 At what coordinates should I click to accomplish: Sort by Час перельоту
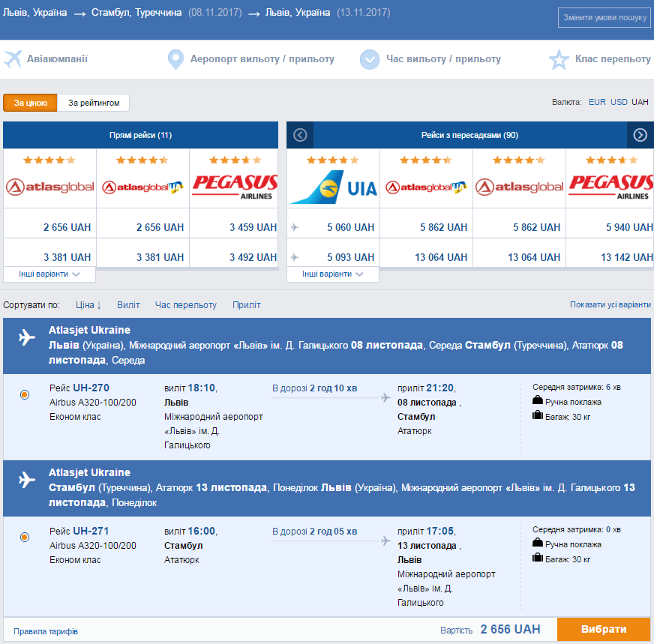click(x=185, y=304)
